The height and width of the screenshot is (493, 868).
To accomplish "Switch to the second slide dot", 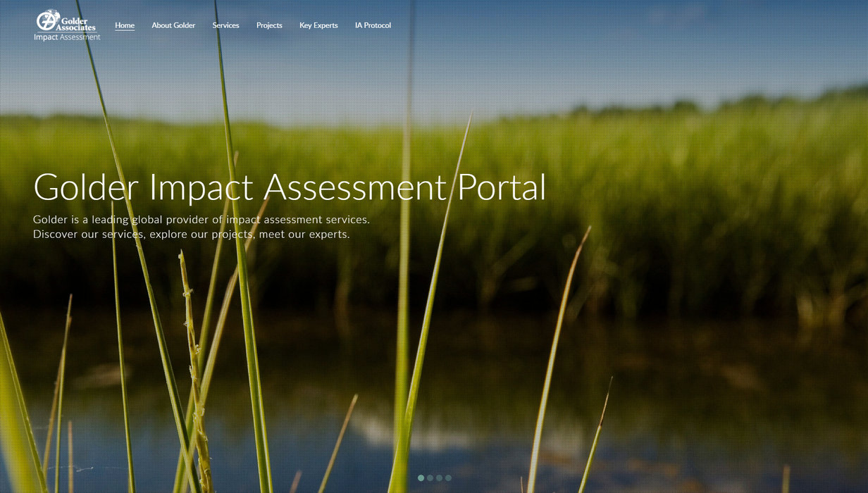I will point(430,478).
